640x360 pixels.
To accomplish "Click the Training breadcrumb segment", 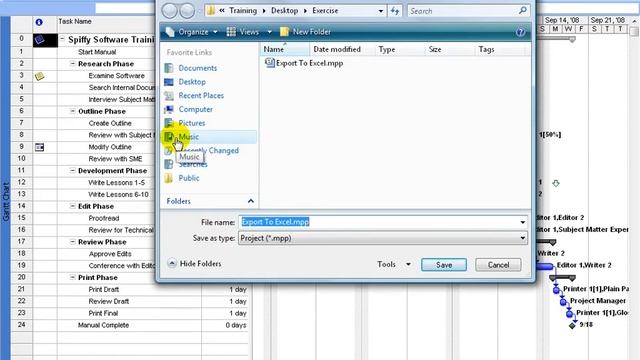I will point(243,11).
